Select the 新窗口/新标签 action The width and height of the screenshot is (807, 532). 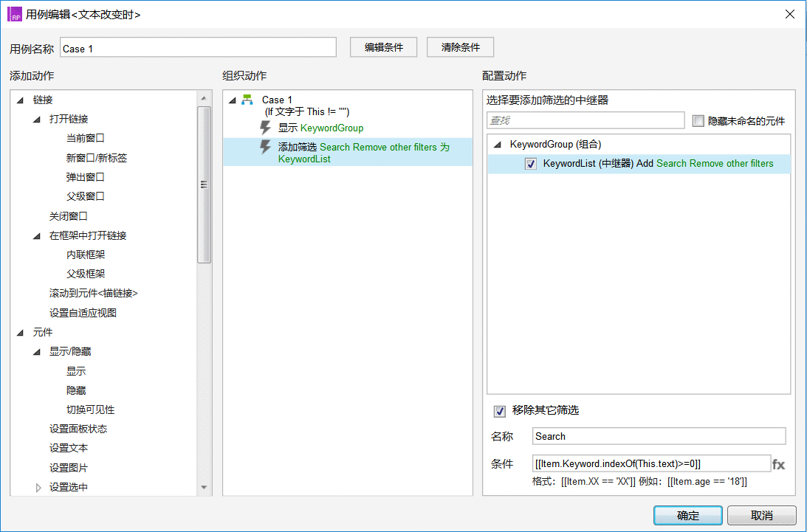(x=96, y=158)
